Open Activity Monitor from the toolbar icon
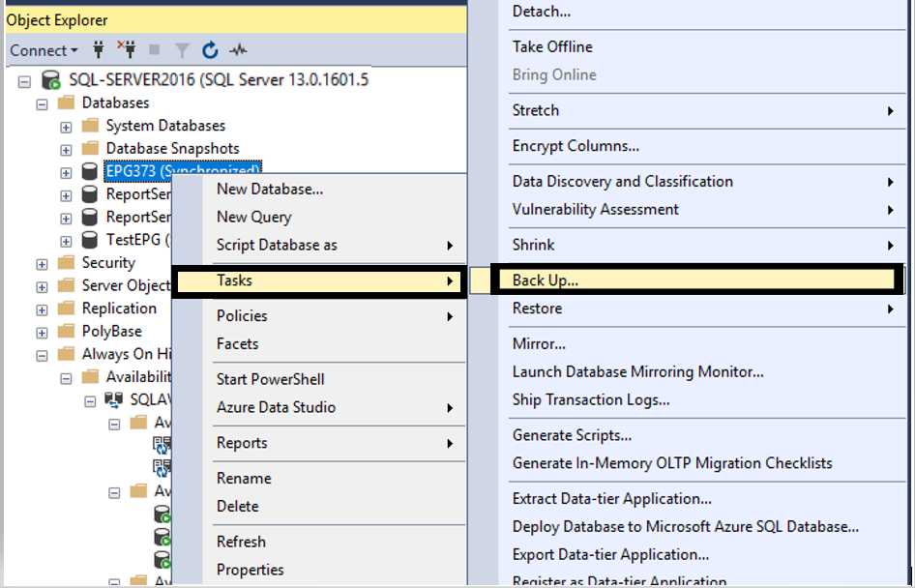This screenshot has height=588, width=915. (238, 50)
